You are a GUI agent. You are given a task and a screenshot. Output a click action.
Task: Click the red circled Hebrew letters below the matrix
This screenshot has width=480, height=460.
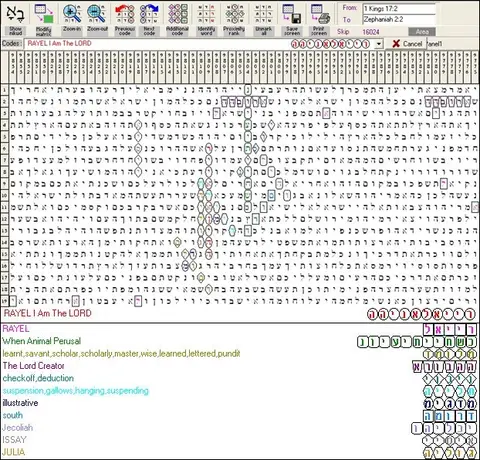(421, 314)
